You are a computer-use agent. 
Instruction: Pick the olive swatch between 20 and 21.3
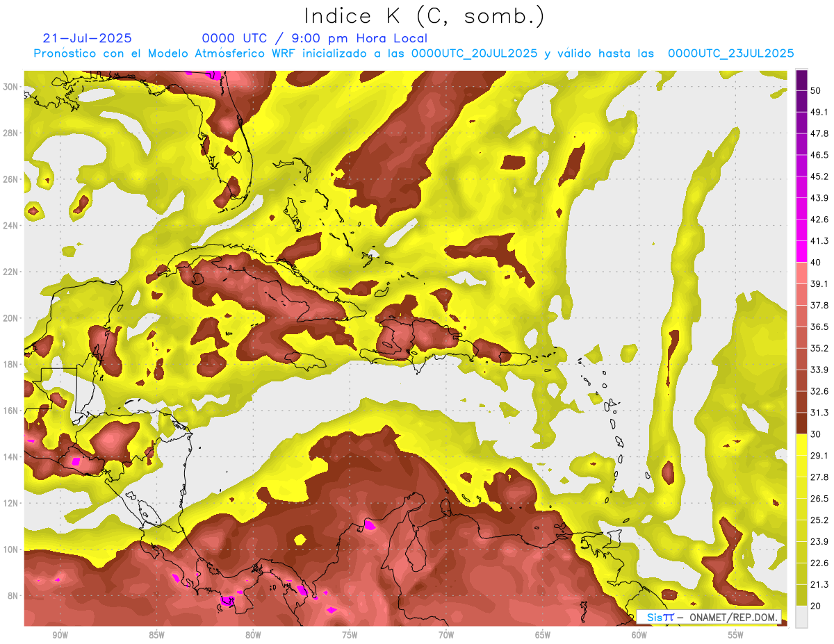pyautogui.click(x=801, y=595)
